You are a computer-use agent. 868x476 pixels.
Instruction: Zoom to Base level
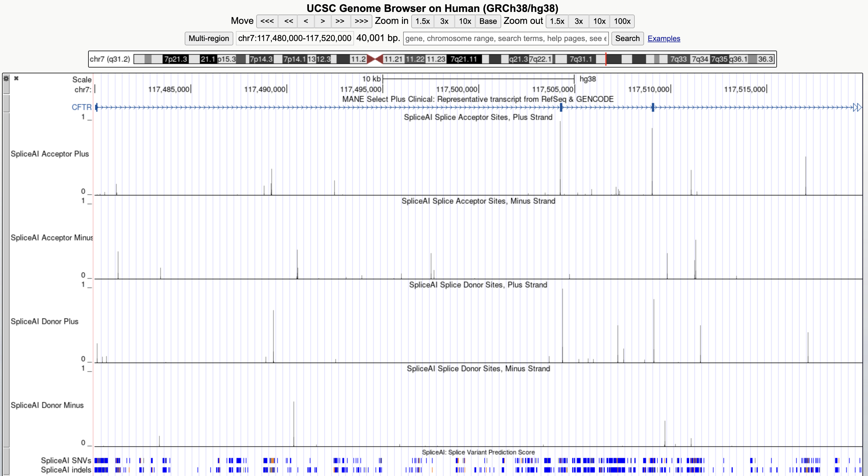coord(488,21)
